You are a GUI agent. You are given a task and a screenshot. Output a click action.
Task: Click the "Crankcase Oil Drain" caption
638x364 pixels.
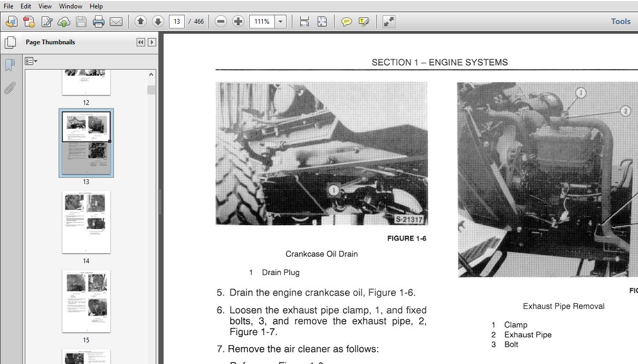(x=321, y=254)
